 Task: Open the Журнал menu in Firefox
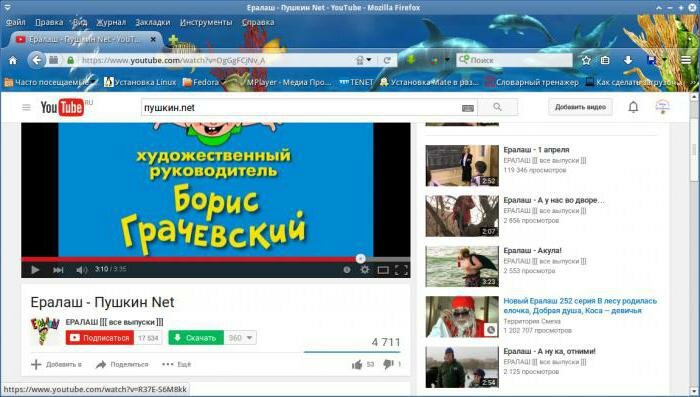tap(111, 22)
